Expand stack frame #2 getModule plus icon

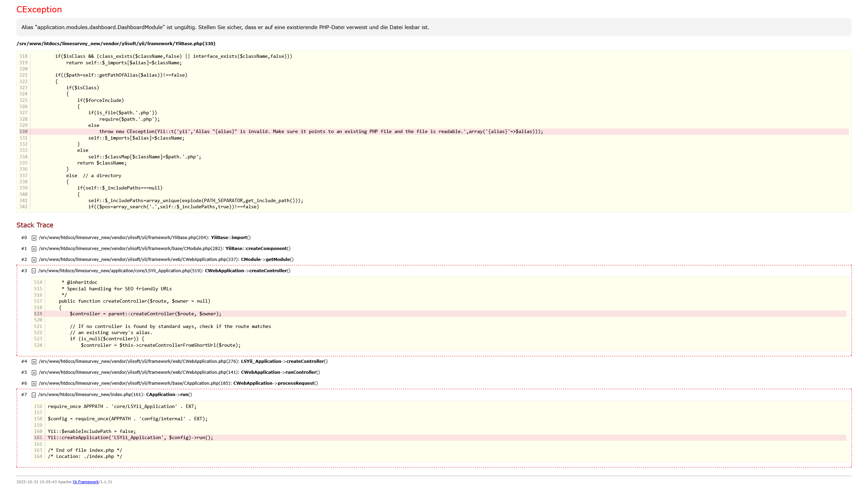tap(34, 260)
